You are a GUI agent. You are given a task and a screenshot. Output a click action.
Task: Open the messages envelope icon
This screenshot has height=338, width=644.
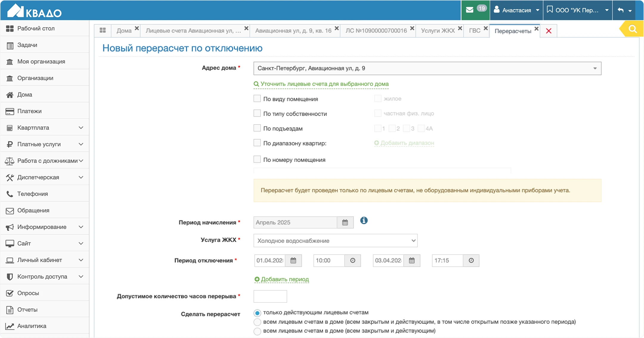click(x=470, y=10)
